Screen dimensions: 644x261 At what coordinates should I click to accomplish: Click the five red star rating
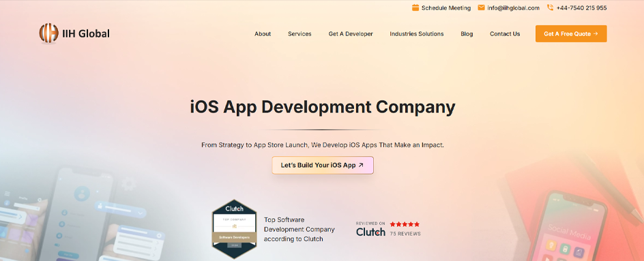click(405, 224)
